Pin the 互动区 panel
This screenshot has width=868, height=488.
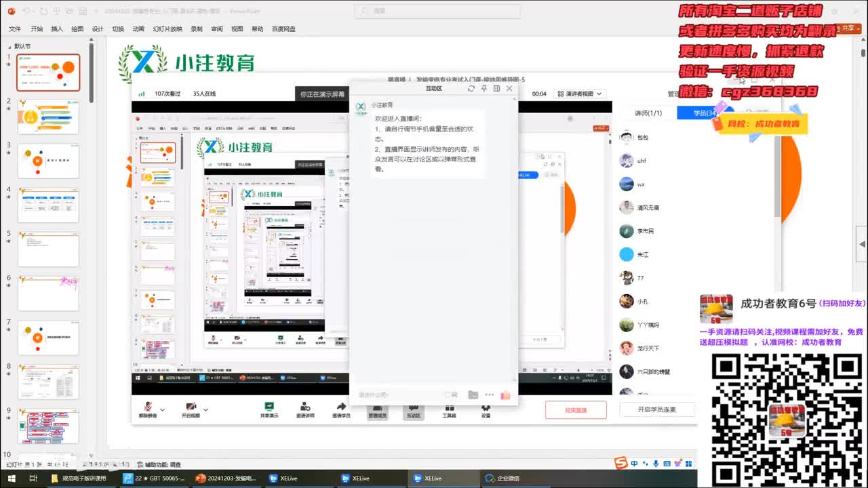[484, 88]
